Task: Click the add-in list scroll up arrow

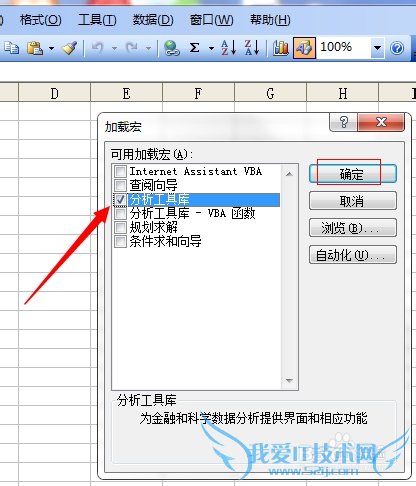Action: point(289,174)
